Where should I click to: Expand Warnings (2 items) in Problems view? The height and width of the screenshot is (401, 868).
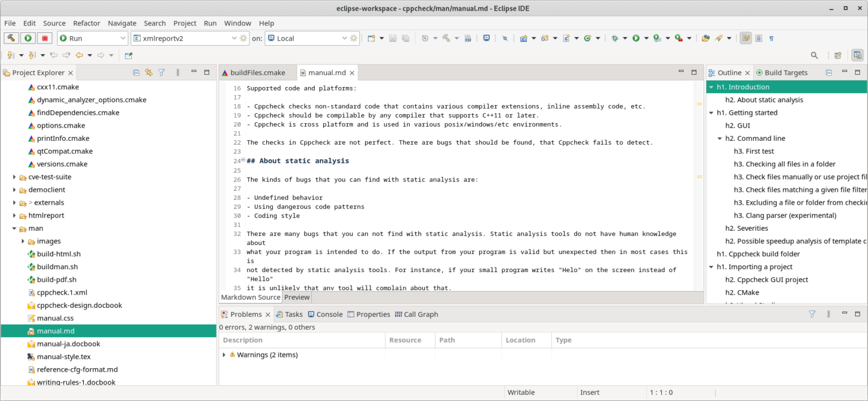[x=223, y=355]
